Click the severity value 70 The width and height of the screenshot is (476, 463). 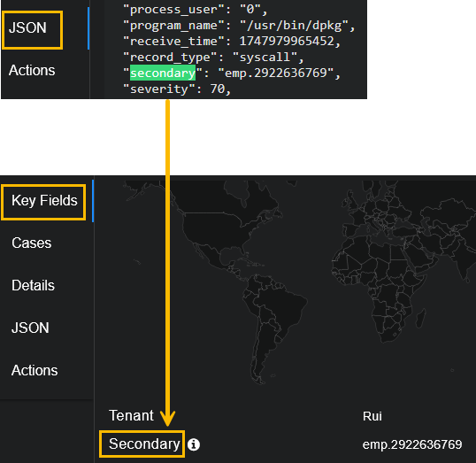[218, 89]
